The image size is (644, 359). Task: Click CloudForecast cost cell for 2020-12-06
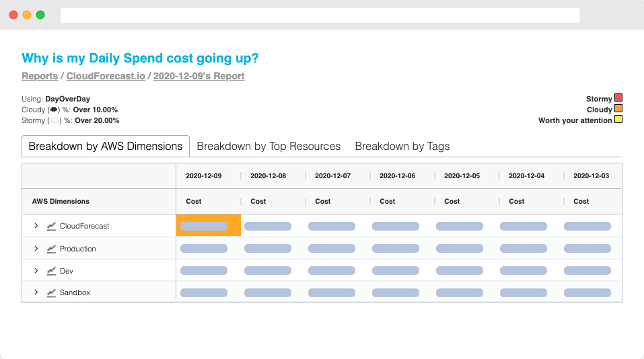pyautogui.click(x=396, y=226)
